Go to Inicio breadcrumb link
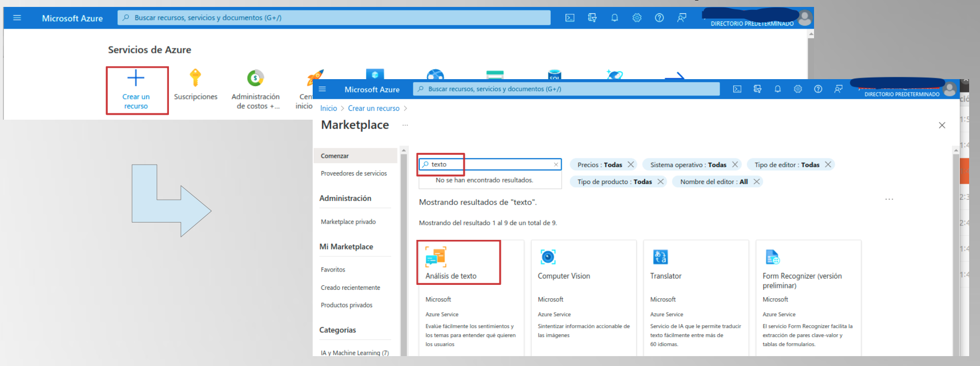The width and height of the screenshot is (980, 366). tap(328, 108)
